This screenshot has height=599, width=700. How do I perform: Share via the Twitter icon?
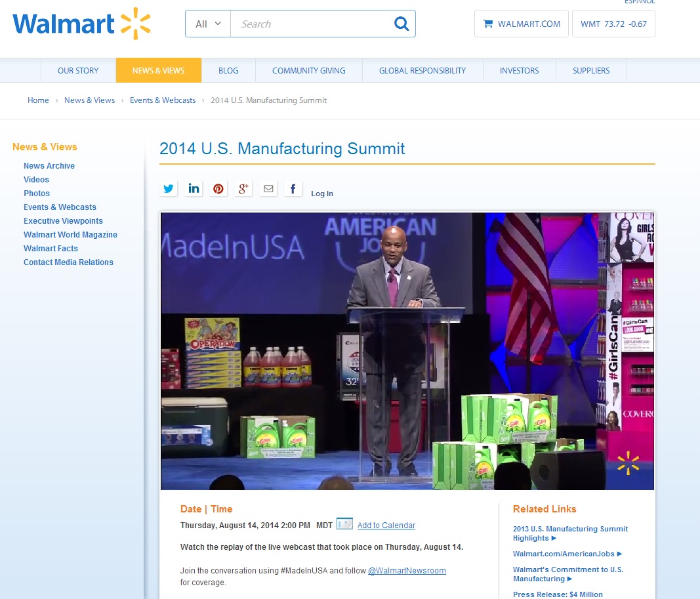click(x=169, y=189)
